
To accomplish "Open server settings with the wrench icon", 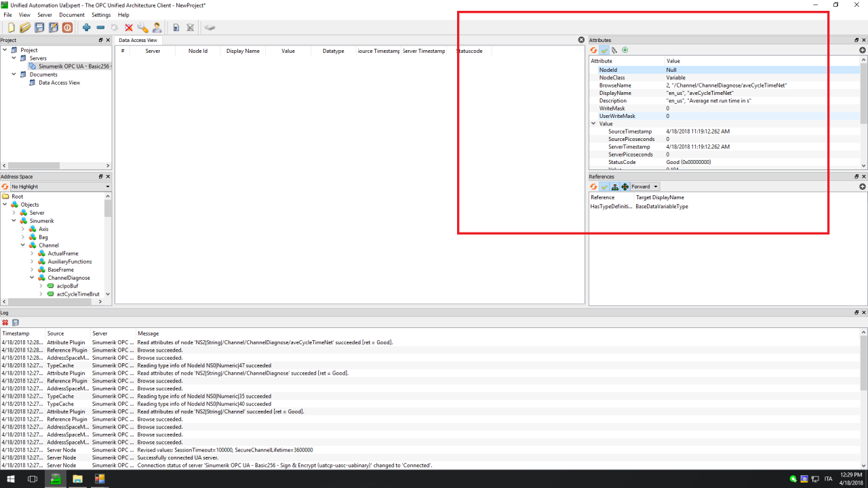I will 142,28.
